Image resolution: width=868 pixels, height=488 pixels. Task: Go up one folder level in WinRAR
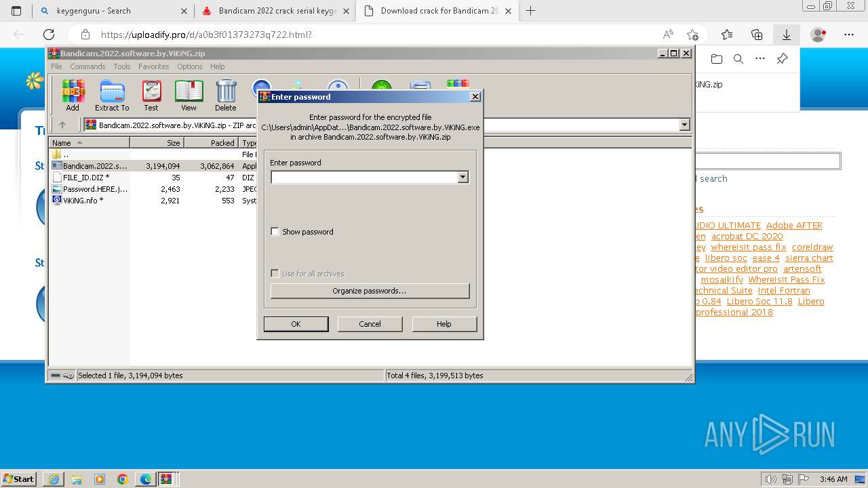(x=62, y=125)
